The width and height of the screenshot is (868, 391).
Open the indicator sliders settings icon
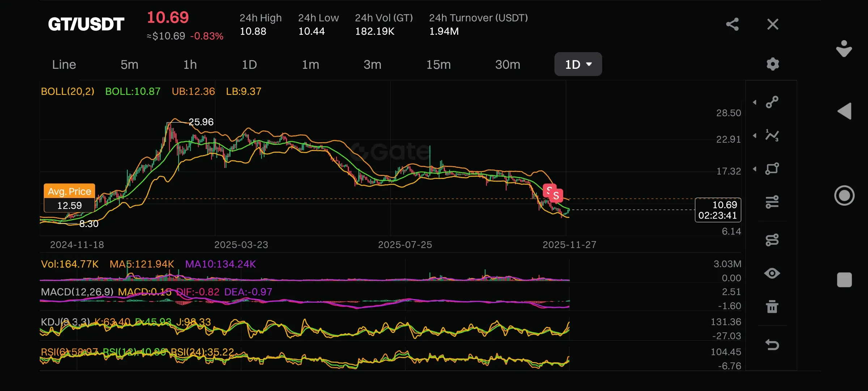(x=772, y=202)
